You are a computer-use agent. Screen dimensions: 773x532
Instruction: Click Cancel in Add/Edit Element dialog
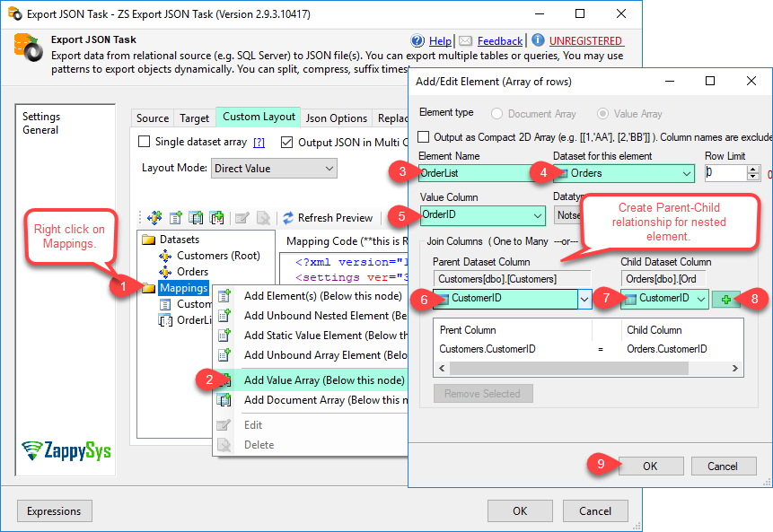723,466
